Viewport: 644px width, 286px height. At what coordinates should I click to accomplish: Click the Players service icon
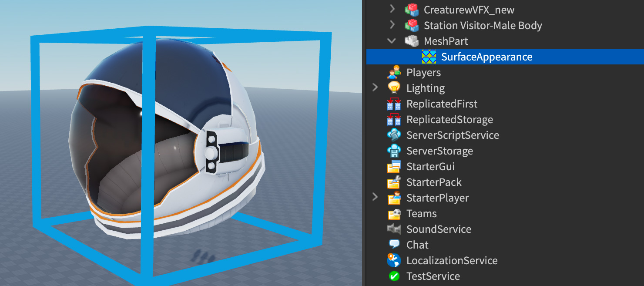pyautogui.click(x=394, y=72)
